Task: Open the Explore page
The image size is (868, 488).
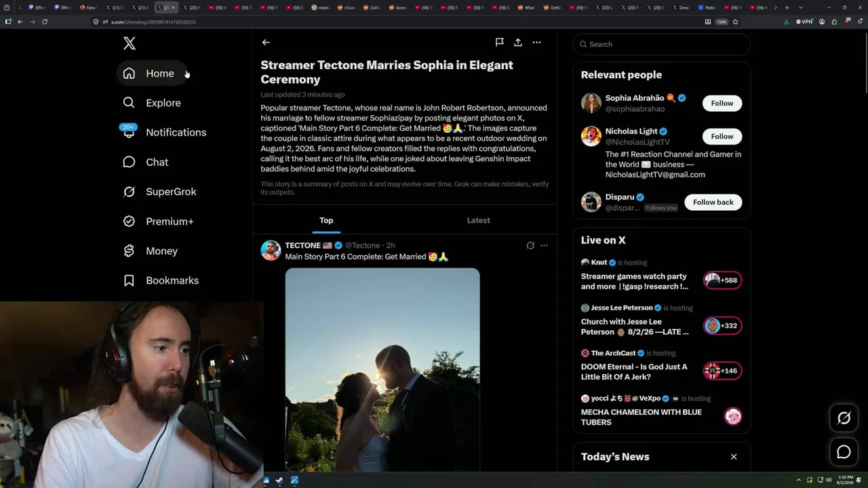Action: click(151, 103)
